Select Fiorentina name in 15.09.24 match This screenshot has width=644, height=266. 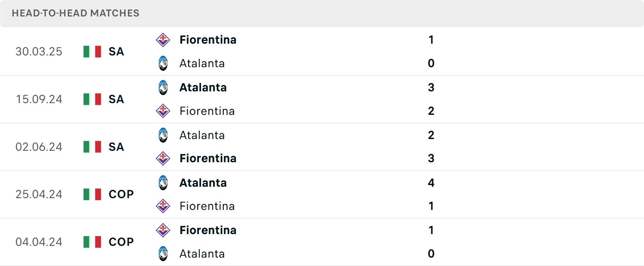click(207, 111)
